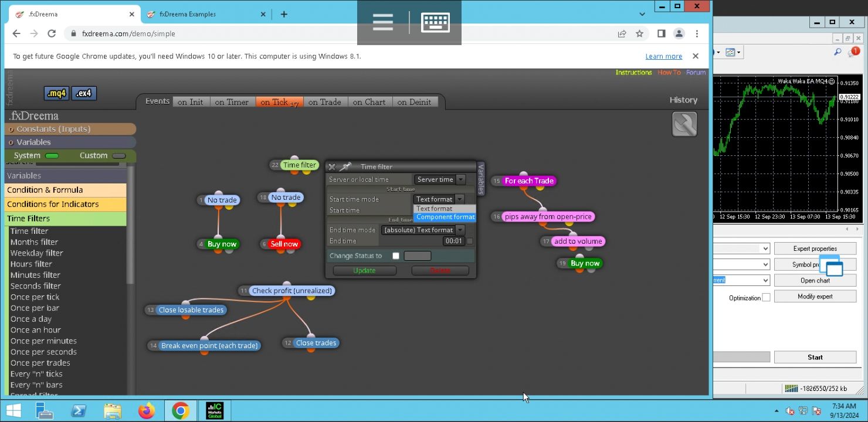The height and width of the screenshot is (422, 868).
Task: Open the on-screen keyboard icon
Action: (x=436, y=22)
